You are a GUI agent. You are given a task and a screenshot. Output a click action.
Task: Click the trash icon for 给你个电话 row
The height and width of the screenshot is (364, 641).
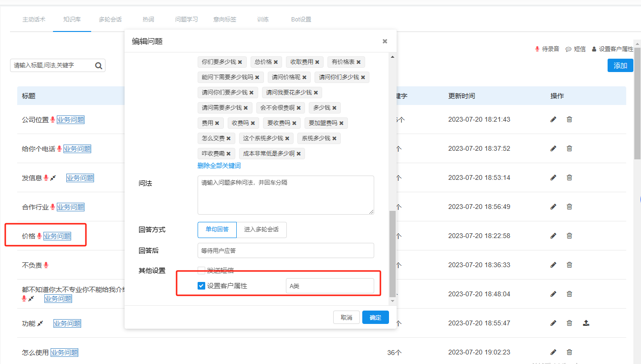[x=569, y=148]
